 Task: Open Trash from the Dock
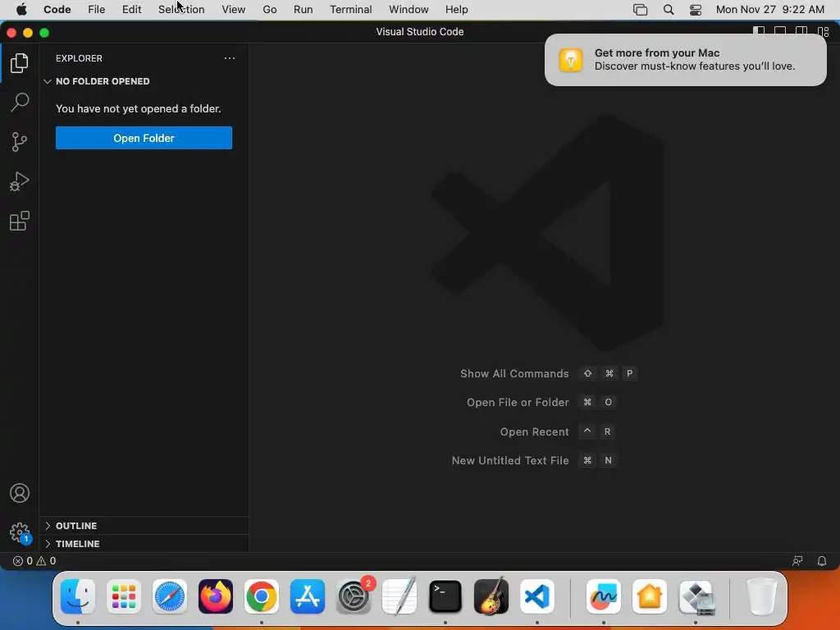tap(761, 596)
